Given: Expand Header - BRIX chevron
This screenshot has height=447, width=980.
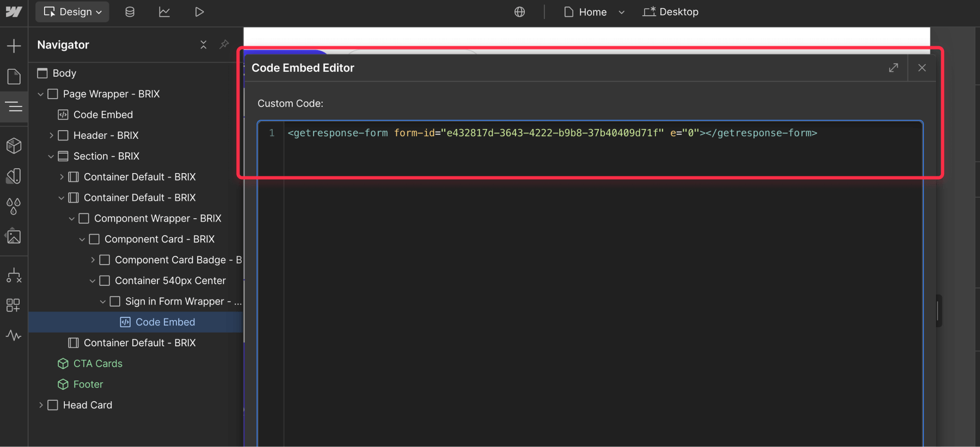Looking at the screenshot, I should coord(51,136).
